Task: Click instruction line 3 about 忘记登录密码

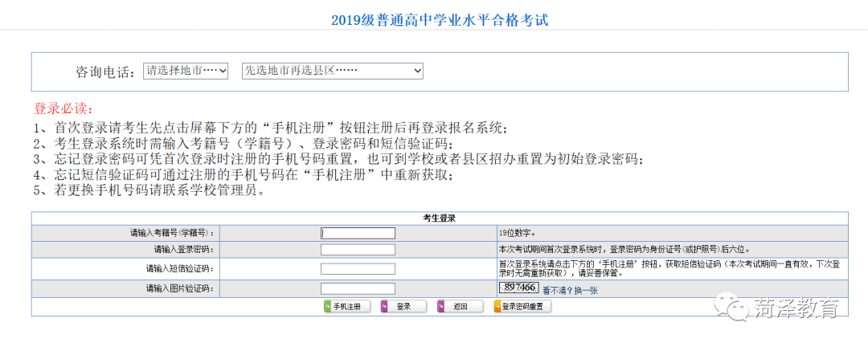Action: [339, 160]
